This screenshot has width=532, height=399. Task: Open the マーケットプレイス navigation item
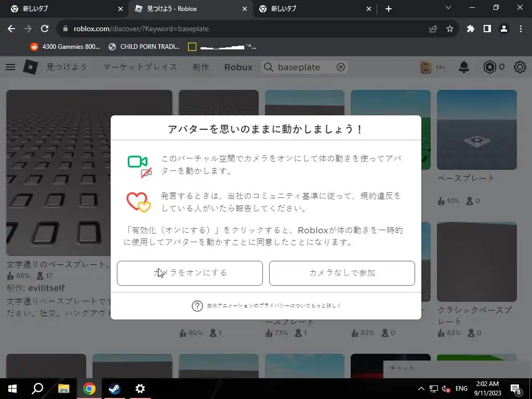pos(140,67)
